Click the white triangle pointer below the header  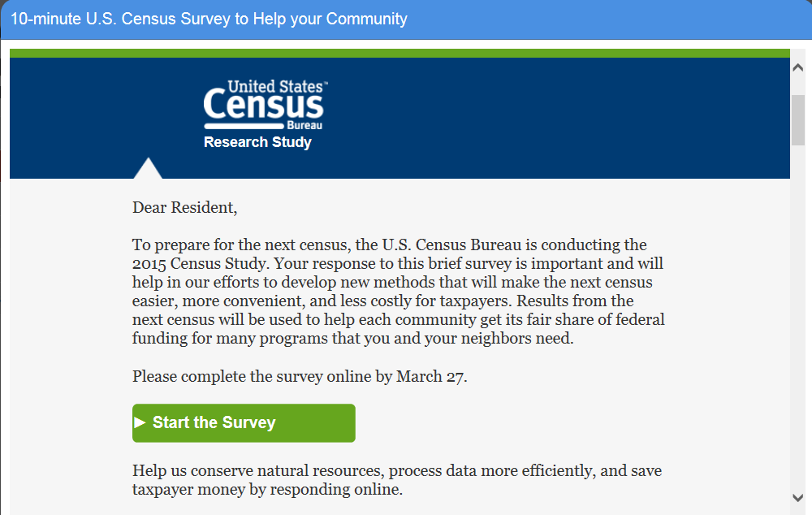[x=148, y=169]
